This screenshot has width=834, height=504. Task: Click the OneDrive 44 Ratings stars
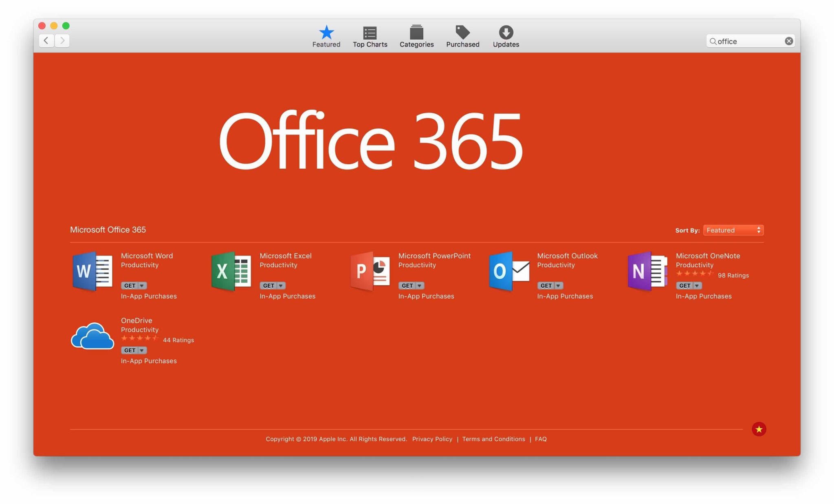coord(140,338)
